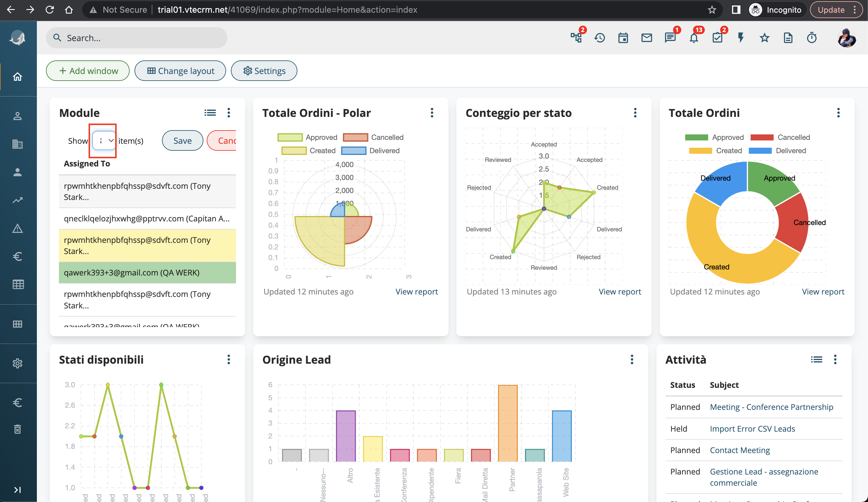Open View report link under Totale Ordini - Polar
The height and width of the screenshot is (502, 868).
416,292
